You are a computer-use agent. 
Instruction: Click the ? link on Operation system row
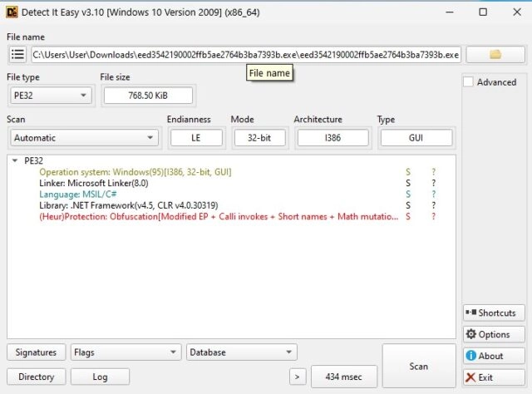point(433,172)
